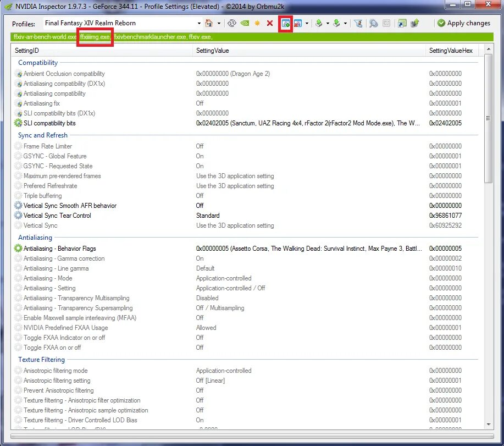Click the export profile icon with green up arrow
Image resolution: width=504 pixels, height=446 pixels.
tap(319, 23)
